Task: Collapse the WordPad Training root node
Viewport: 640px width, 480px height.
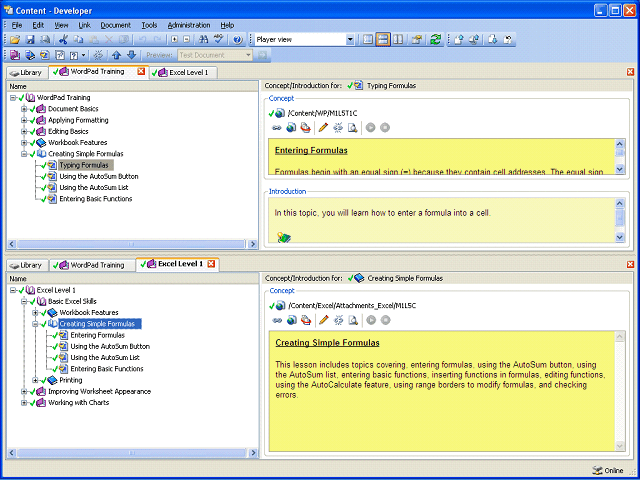Action: coord(13,98)
